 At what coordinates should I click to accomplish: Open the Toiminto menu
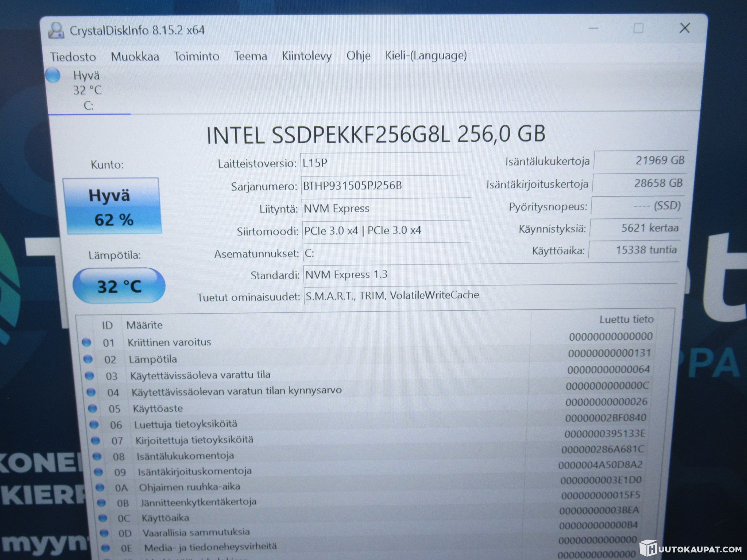pyautogui.click(x=196, y=56)
